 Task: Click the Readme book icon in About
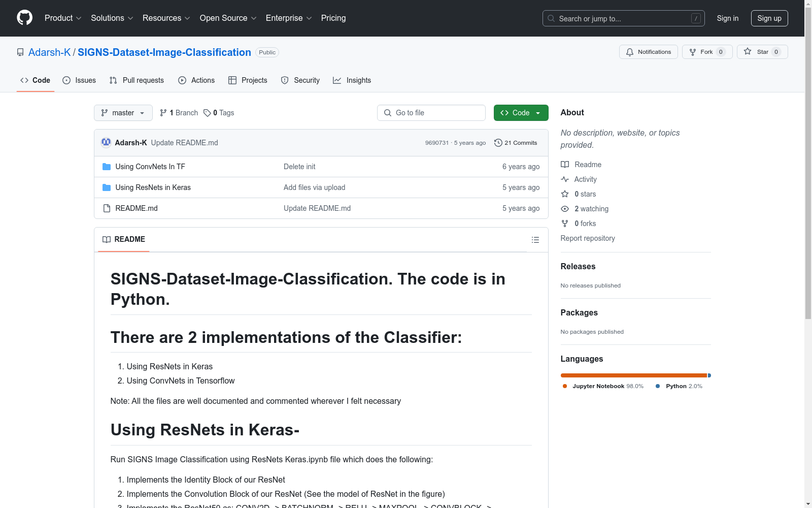[x=565, y=165]
